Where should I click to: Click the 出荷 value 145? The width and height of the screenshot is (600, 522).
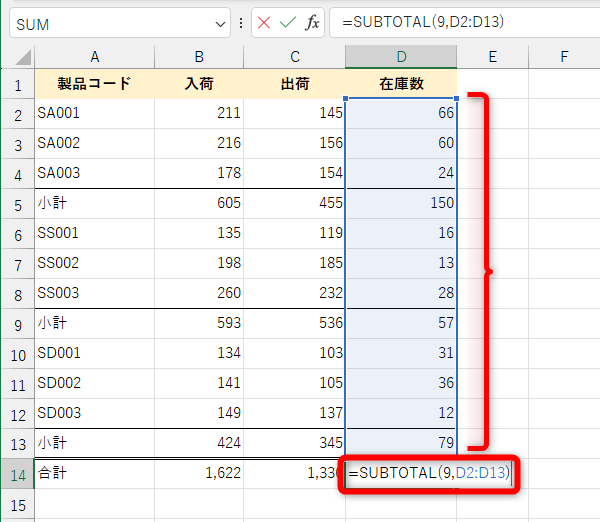294,113
